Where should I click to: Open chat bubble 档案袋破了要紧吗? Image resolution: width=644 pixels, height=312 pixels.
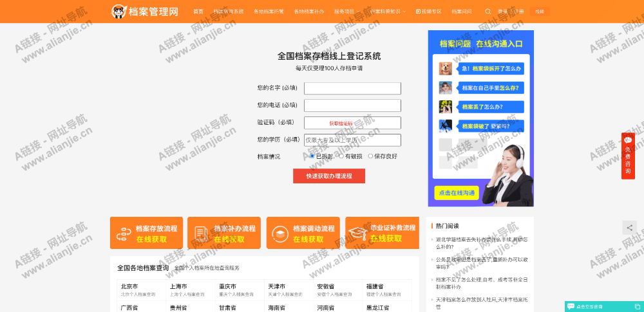point(491,126)
